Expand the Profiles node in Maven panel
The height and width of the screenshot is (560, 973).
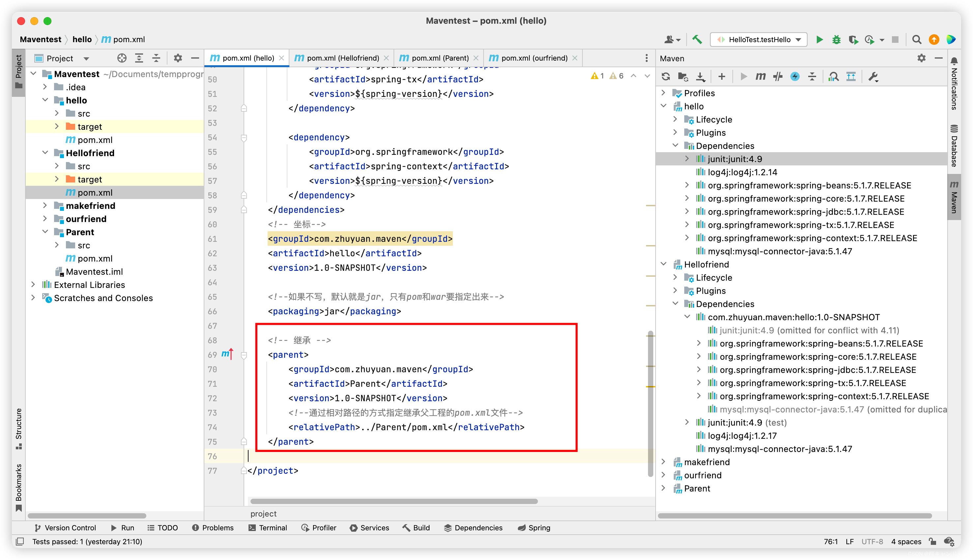point(663,93)
